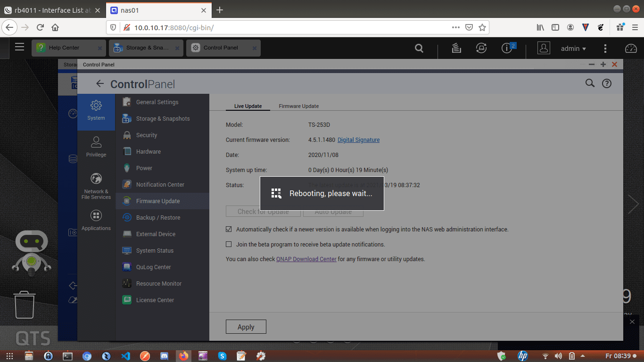
Task: Click the Auto Update button
Action: click(333, 212)
